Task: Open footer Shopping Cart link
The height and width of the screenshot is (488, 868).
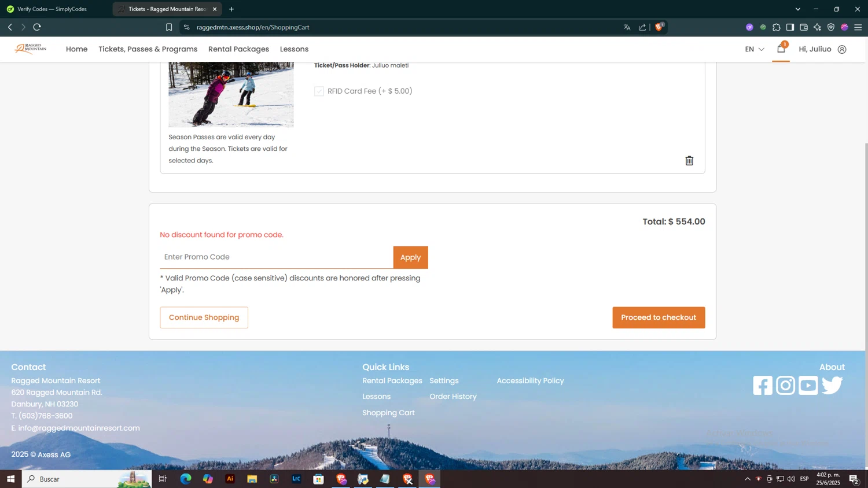Action: tap(388, 413)
